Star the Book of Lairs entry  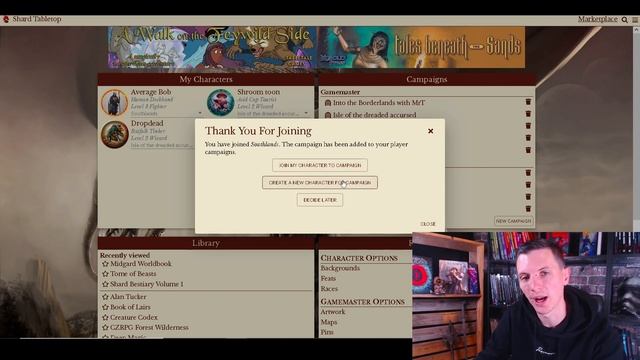click(105, 307)
